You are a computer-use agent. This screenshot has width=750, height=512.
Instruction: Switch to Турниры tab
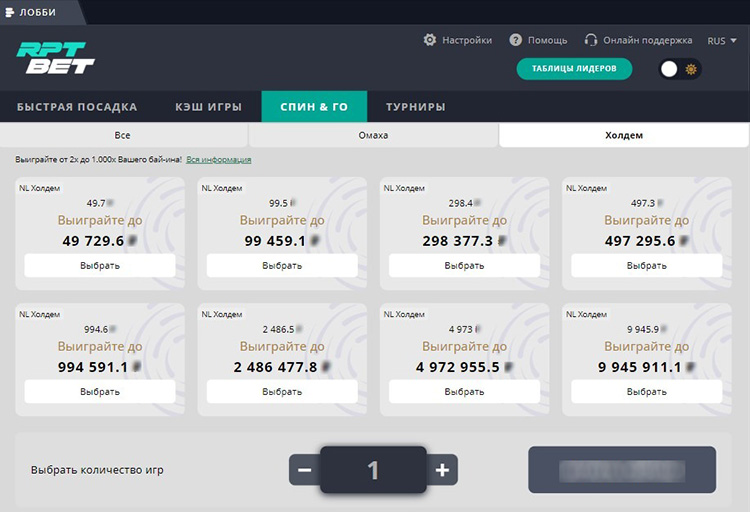[416, 107]
